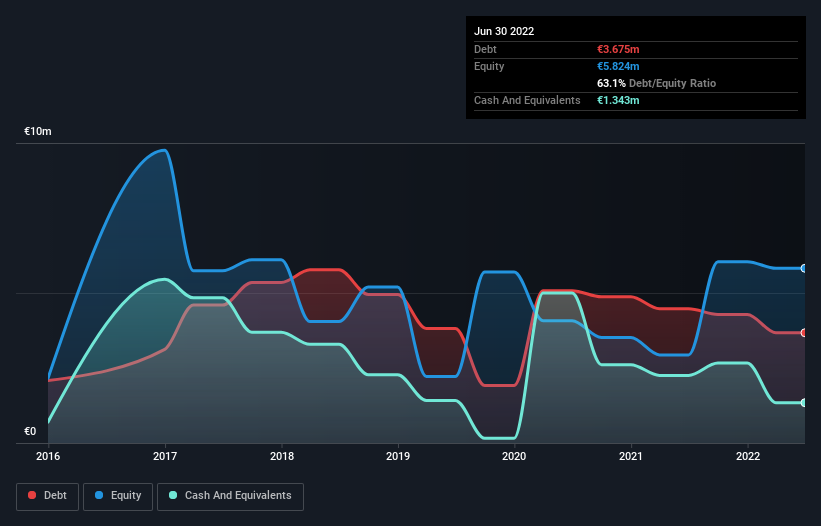This screenshot has height=526, width=821.
Task: Click the 2016 x-axis label
Action: [48, 456]
